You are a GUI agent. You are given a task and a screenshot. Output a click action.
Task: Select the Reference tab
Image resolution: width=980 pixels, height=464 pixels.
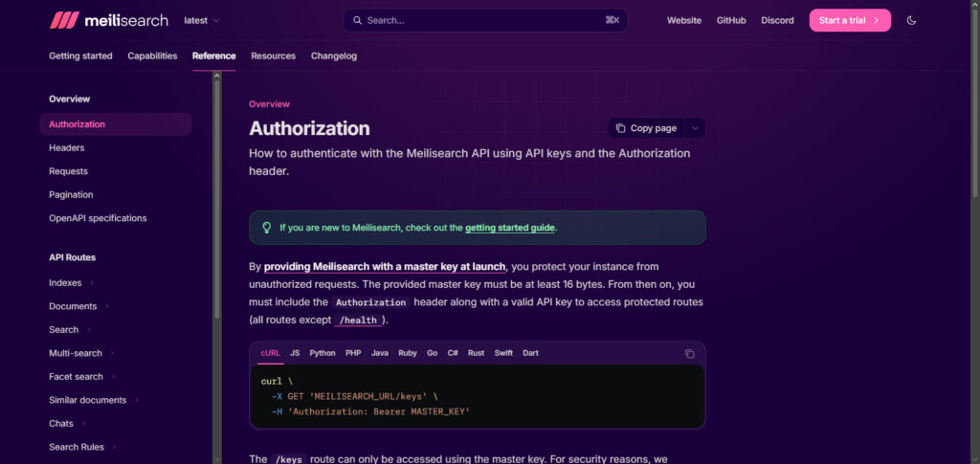(x=213, y=55)
